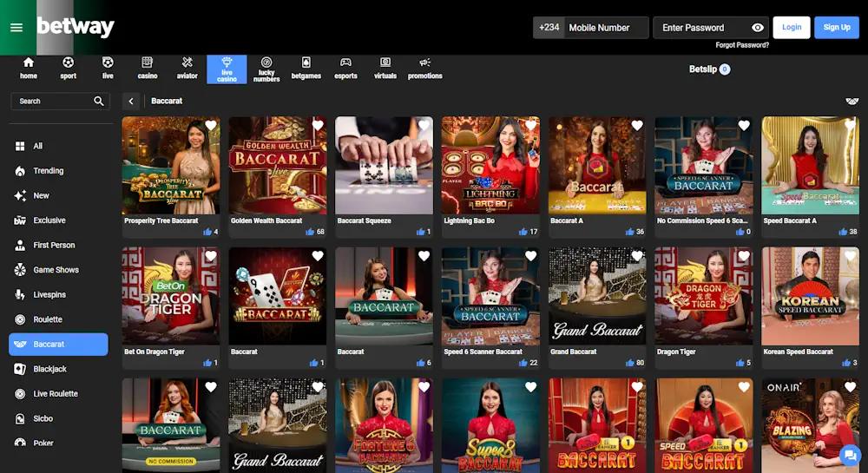Select First Person category
This screenshot has width=868, height=473.
[59, 245]
